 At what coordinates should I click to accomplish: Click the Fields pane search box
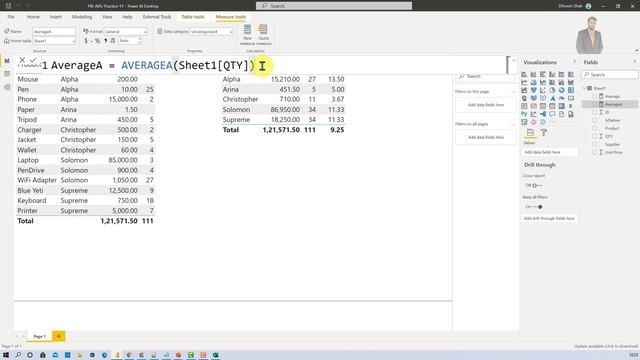[x=610, y=75]
